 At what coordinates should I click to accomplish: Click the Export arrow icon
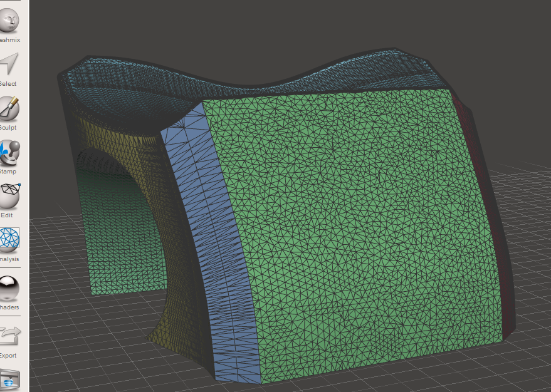point(10,336)
